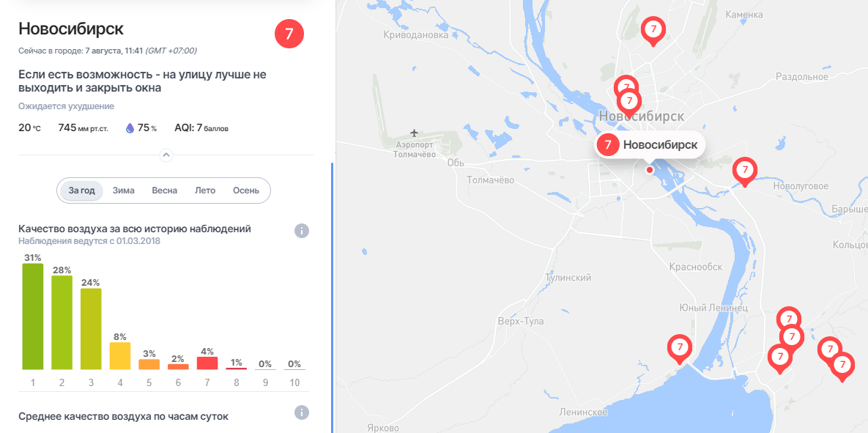Click the Ожидается ухудшение link

click(x=67, y=106)
